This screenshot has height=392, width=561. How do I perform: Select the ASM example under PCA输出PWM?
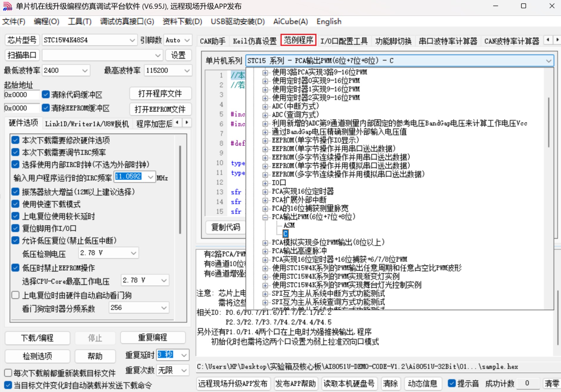point(289,225)
